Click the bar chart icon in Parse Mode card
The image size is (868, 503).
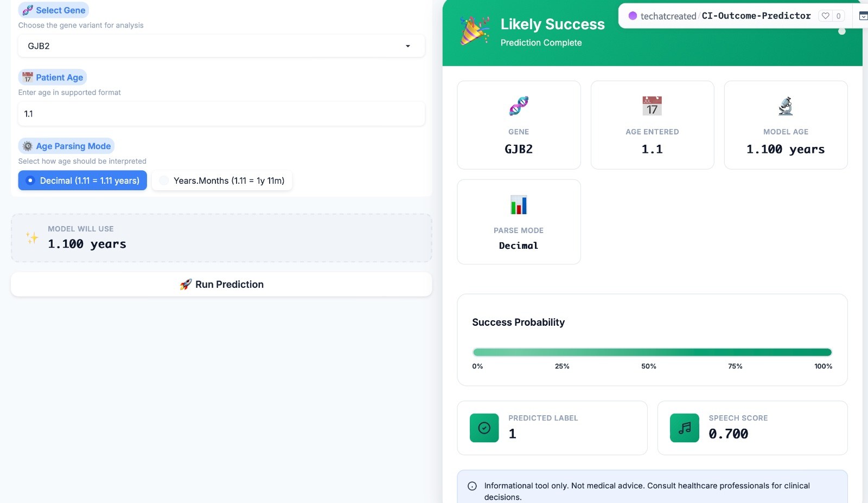pos(519,205)
